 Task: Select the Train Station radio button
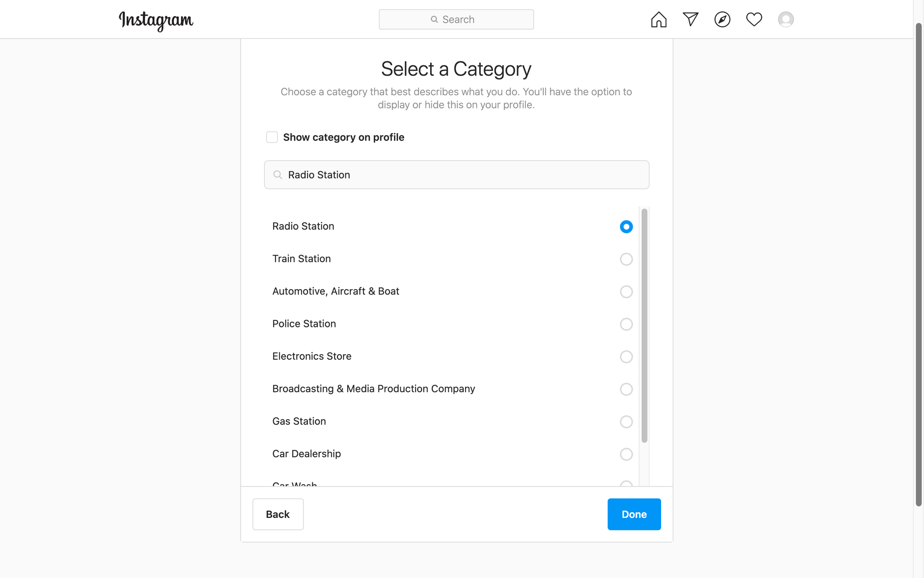point(626,258)
